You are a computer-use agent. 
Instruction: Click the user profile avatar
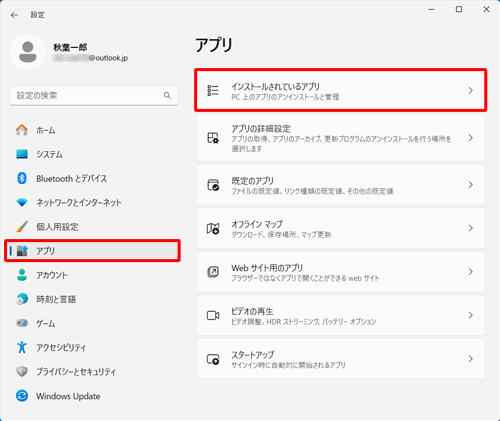28,52
